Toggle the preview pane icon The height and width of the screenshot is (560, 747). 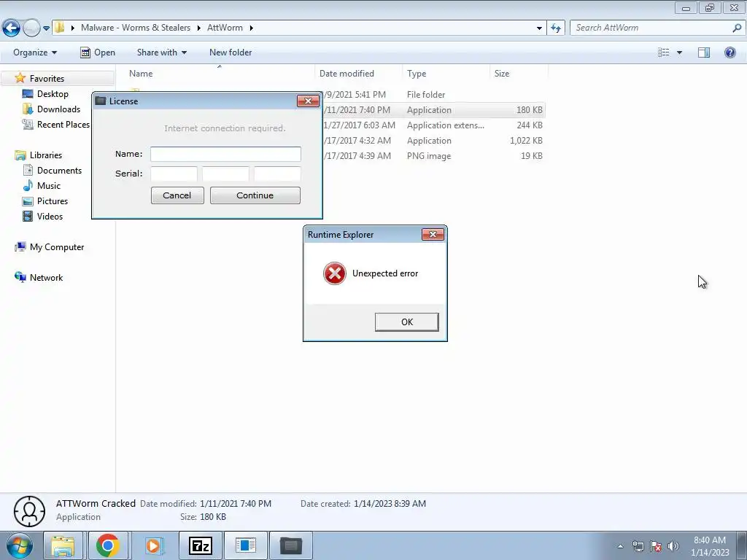click(x=704, y=52)
